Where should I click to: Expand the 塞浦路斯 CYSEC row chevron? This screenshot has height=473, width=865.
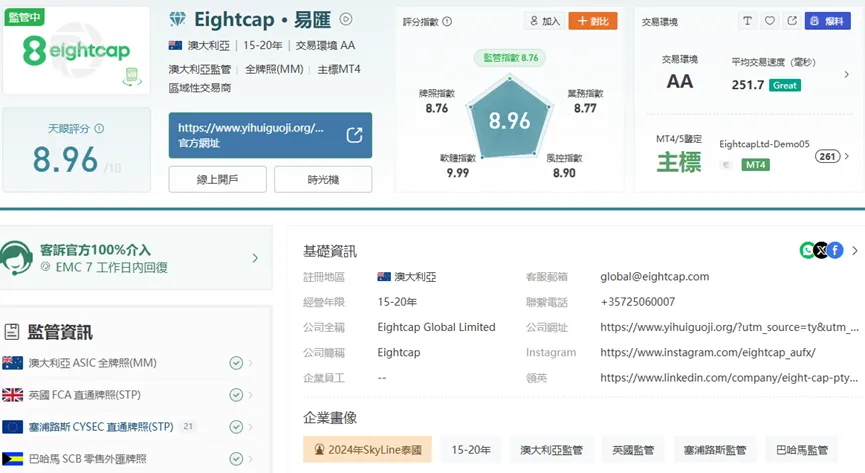click(251, 427)
